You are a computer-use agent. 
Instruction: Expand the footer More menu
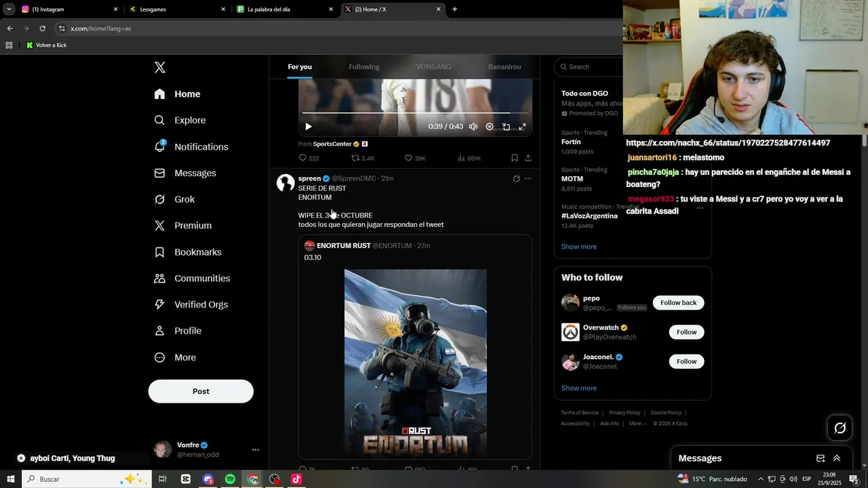637,424
